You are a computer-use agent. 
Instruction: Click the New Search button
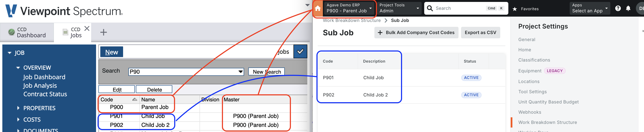coord(266,72)
